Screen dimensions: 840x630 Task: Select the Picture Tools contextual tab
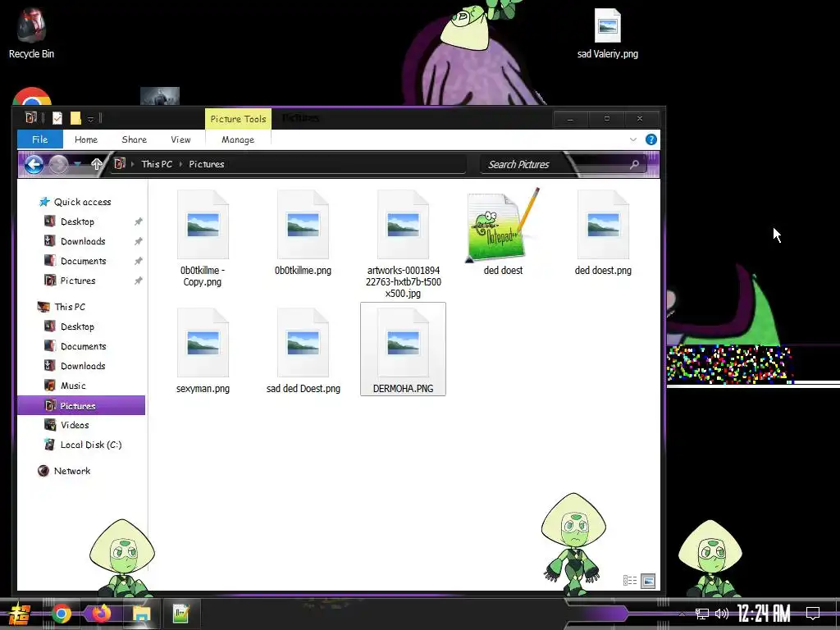pos(238,119)
